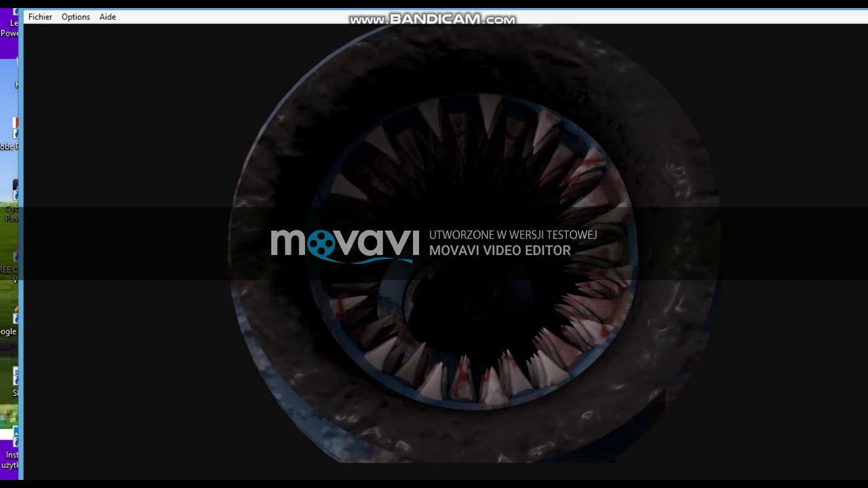The height and width of the screenshot is (488, 868).
Task: Open the Fichier menu
Action: [x=40, y=17]
